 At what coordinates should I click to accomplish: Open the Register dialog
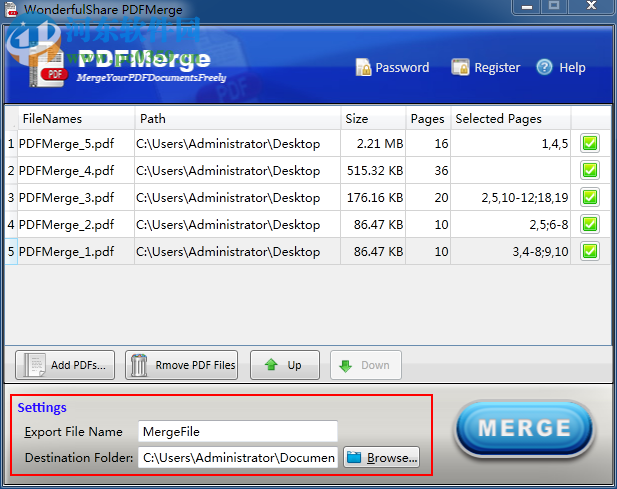pyautogui.click(x=486, y=68)
